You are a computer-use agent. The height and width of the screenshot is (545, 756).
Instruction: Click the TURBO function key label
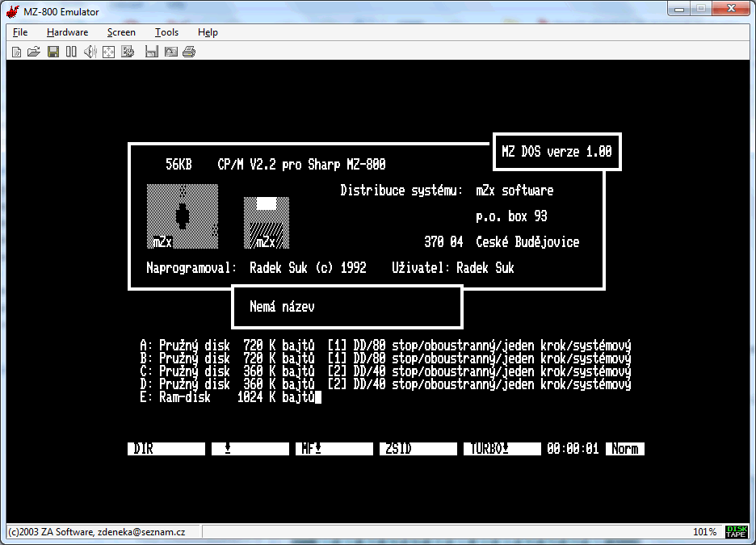(x=502, y=449)
